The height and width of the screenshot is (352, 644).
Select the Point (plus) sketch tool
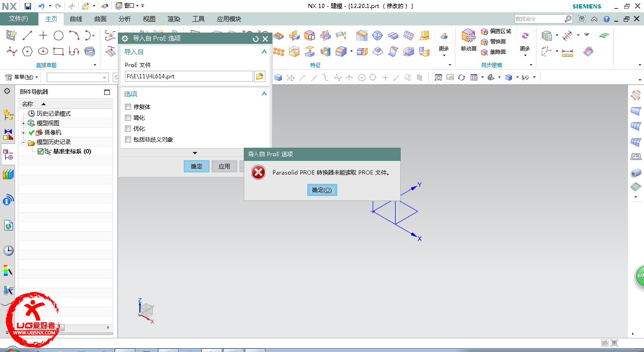pos(43,35)
